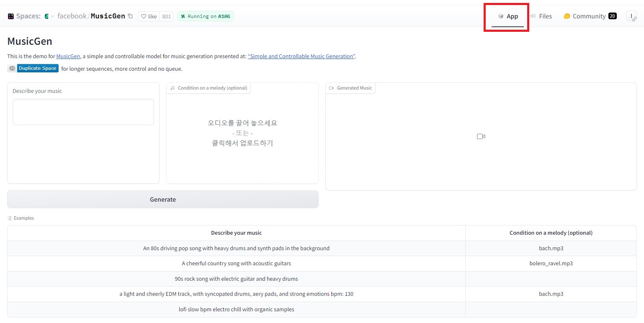Select the 80s driving pop song example
Screen dimensions: 644x323
[x=236, y=249]
